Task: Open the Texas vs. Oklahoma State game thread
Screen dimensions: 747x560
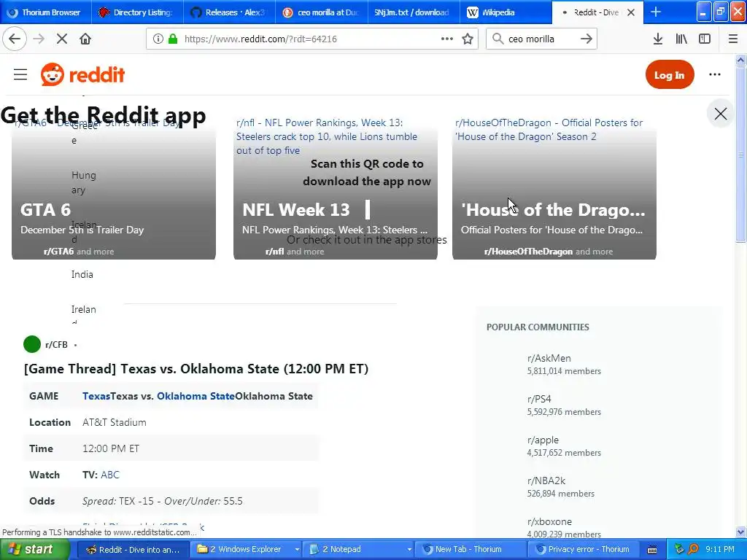Action: tap(196, 369)
